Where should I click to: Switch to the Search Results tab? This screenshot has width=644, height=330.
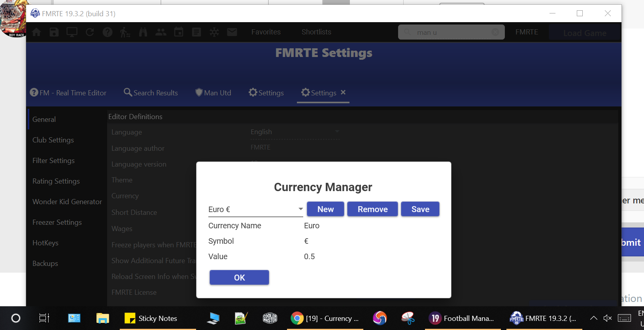[x=151, y=93]
